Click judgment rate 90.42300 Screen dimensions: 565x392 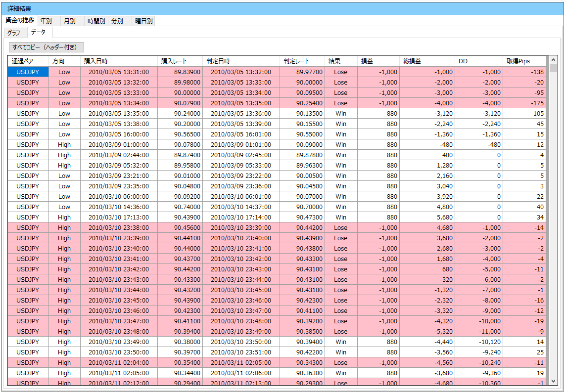302,301
